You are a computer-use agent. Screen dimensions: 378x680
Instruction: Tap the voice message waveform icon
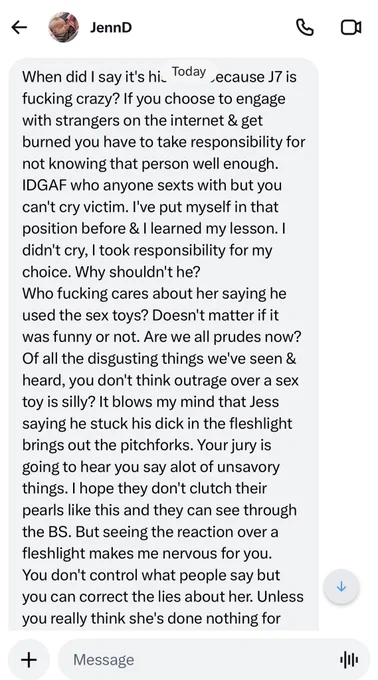[349, 660]
